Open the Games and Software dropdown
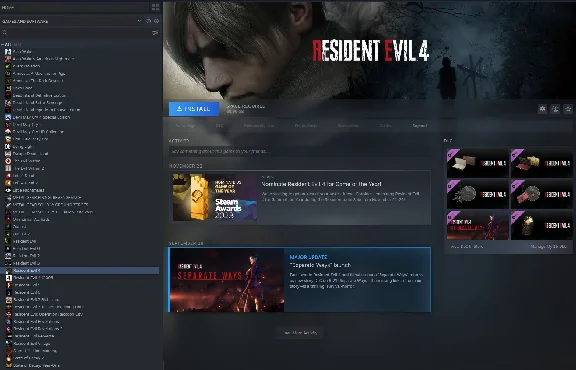Image resolution: width=576 pixels, height=370 pixels. (71, 21)
